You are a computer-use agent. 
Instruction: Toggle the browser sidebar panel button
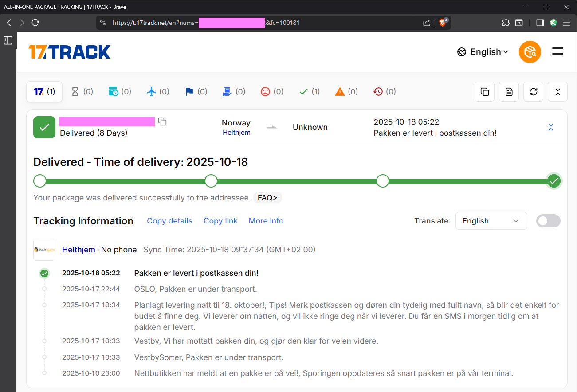tap(540, 23)
